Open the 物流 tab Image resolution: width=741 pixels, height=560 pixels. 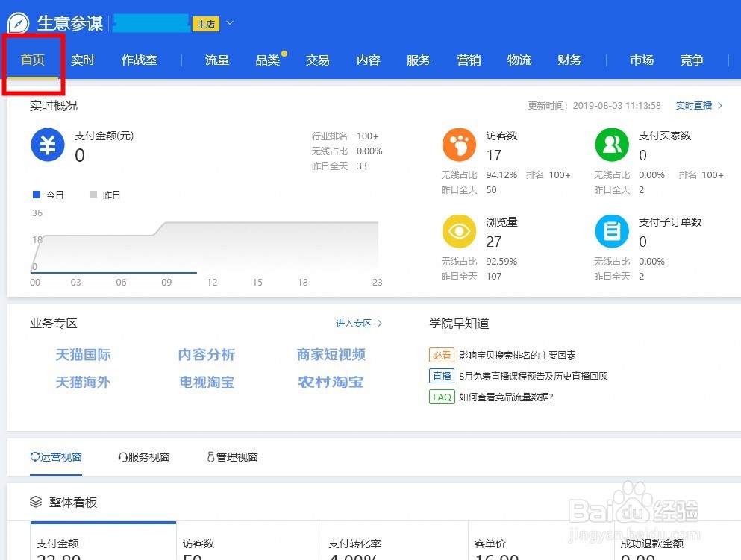click(x=519, y=60)
